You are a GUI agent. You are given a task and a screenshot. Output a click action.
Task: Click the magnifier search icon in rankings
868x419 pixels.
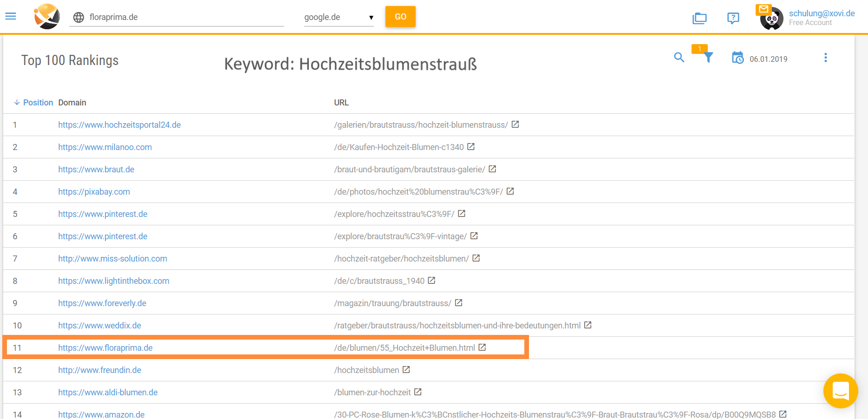click(679, 57)
